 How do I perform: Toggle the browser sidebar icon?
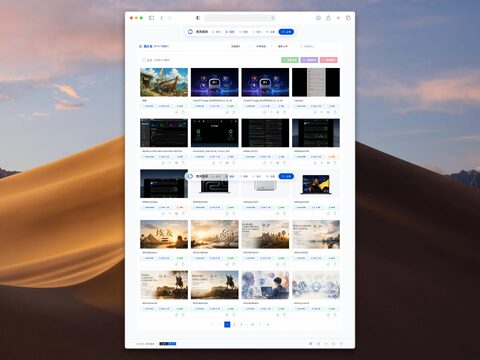click(151, 18)
